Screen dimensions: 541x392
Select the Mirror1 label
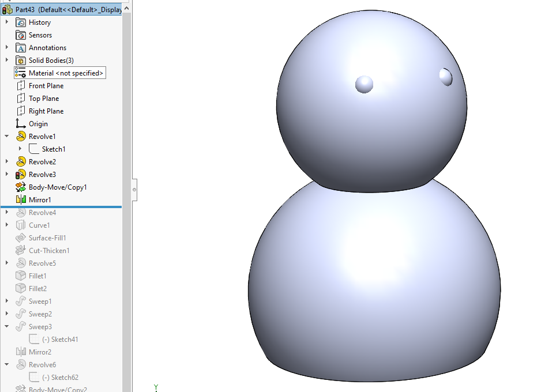[x=40, y=200]
